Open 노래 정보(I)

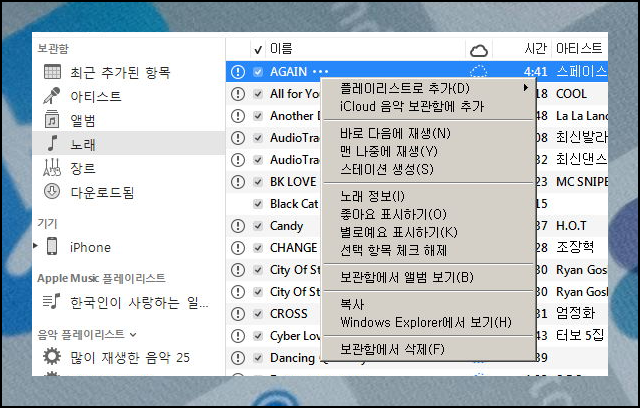[372, 196]
